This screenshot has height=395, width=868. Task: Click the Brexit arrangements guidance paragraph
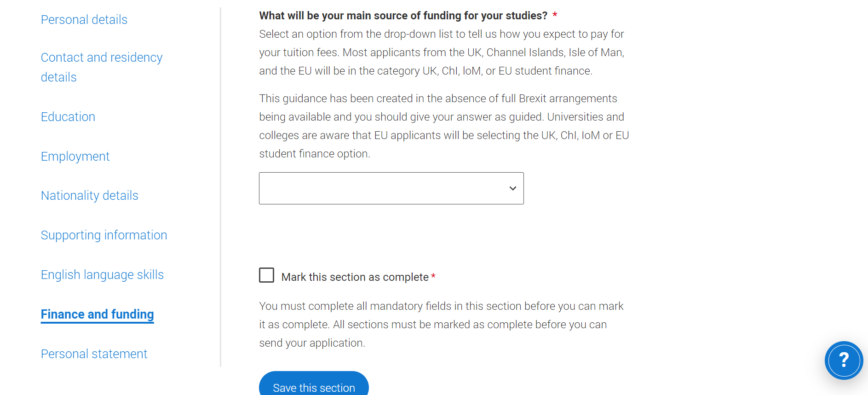click(443, 126)
